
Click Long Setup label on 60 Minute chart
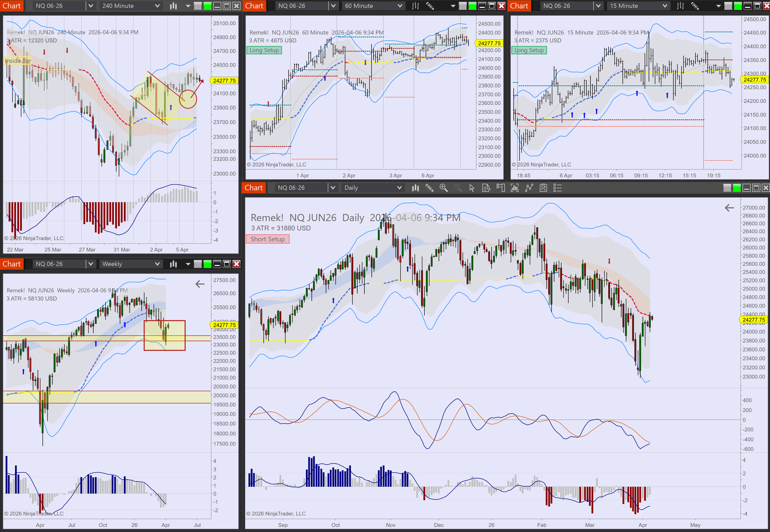[264, 50]
